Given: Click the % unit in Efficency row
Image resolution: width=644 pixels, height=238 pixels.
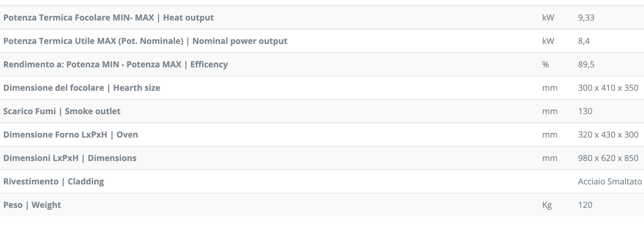Looking at the screenshot, I should click(x=545, y=64).
